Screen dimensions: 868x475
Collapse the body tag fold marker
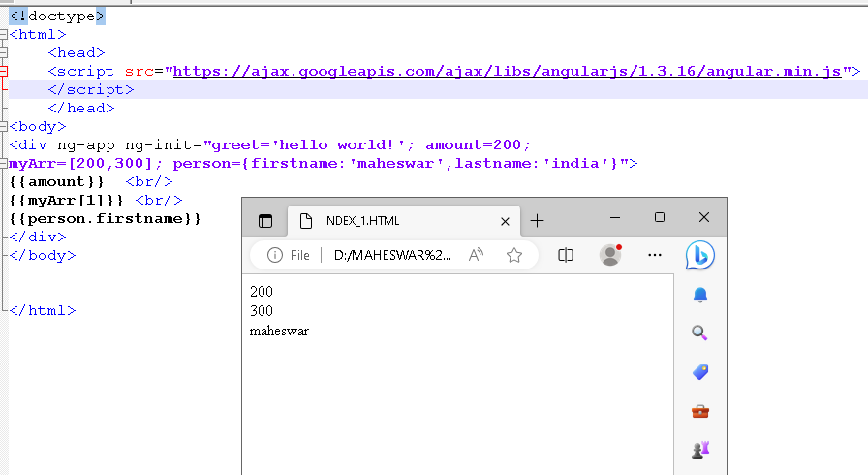(4, 126)
